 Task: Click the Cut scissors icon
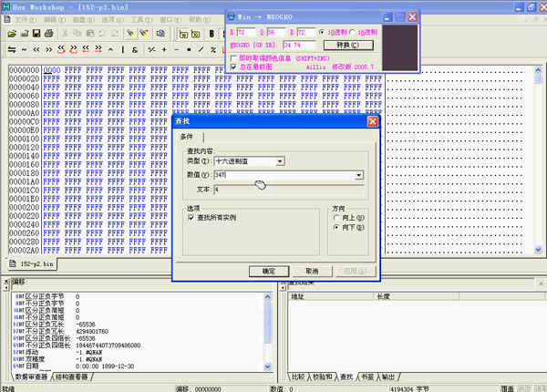pos(65,34)
